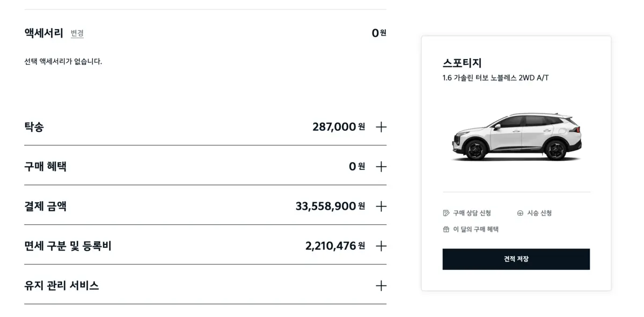Click the 변경 link next to 액세서리
The image size is (644, 317).
pyautogui.click(x=77, y=34)
